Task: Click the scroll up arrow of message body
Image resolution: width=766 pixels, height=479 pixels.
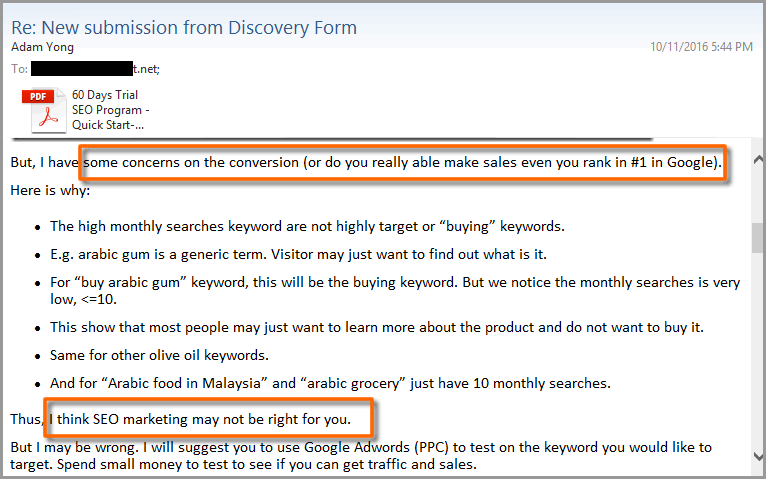Action: [759, 160]
